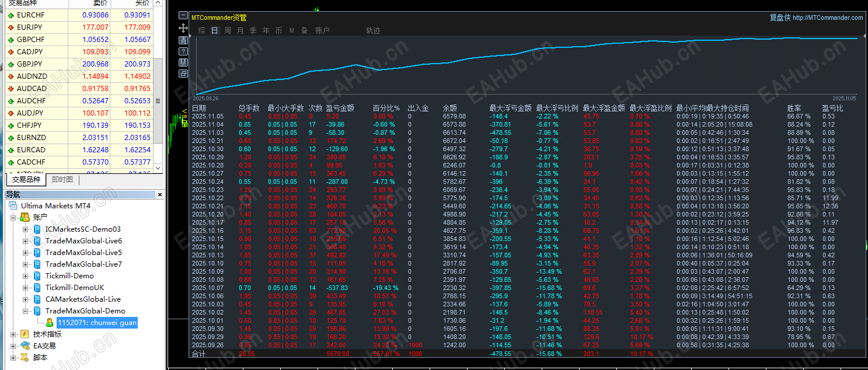Click the EA交易 expert advisor hat icon
868x370 pixels.
(25, 346)
